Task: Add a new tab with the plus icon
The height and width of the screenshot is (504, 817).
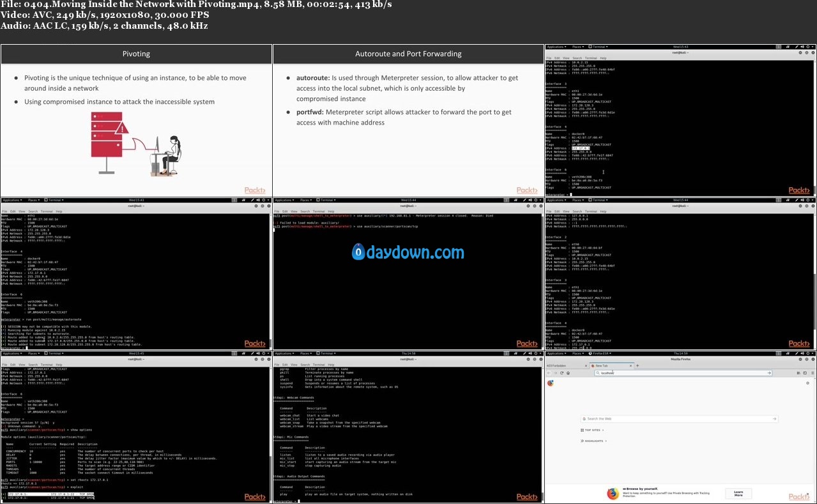Action: pyautogui.click(x=638, y=365)
